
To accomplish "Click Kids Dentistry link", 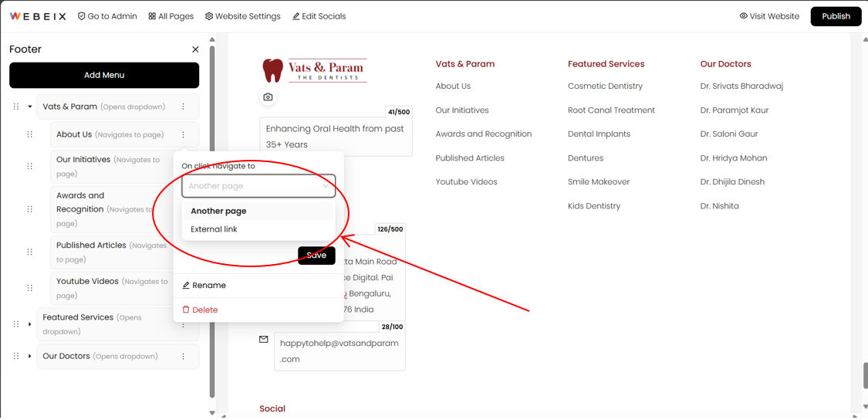I will click(x=594, y=206).
